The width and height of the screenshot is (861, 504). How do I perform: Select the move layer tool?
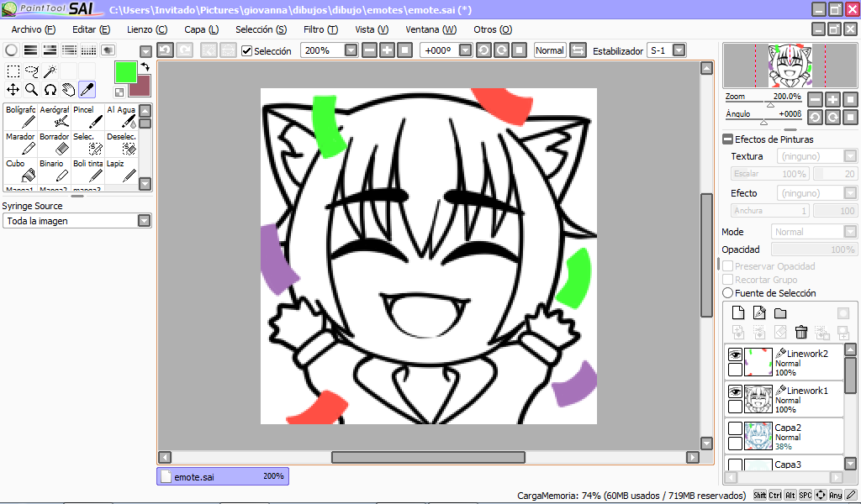click(13, 89)
